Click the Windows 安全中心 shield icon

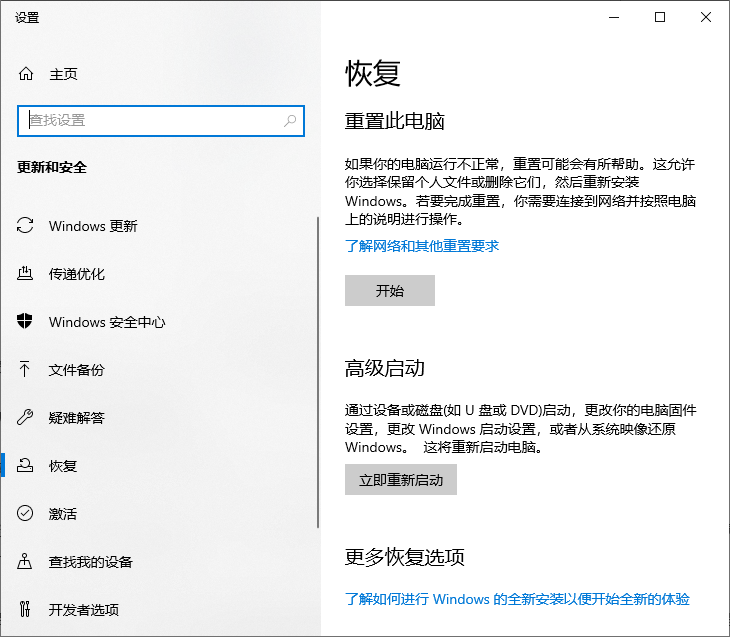click(x=26, y=322)
